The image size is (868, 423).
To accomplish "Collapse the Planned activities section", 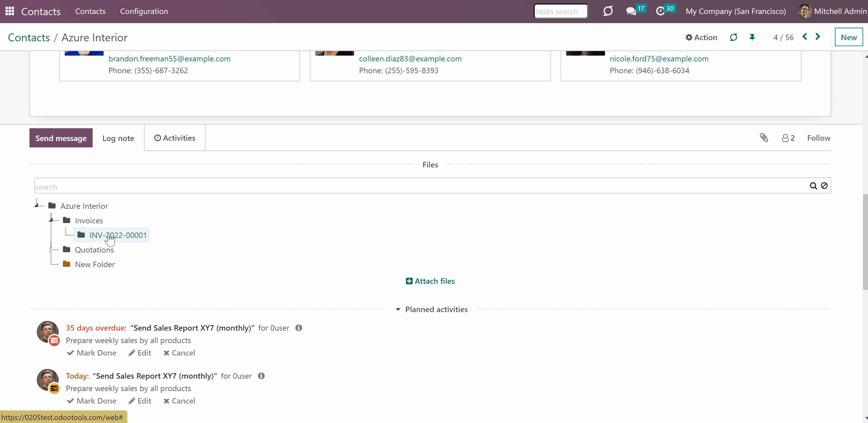I will 432,309.
